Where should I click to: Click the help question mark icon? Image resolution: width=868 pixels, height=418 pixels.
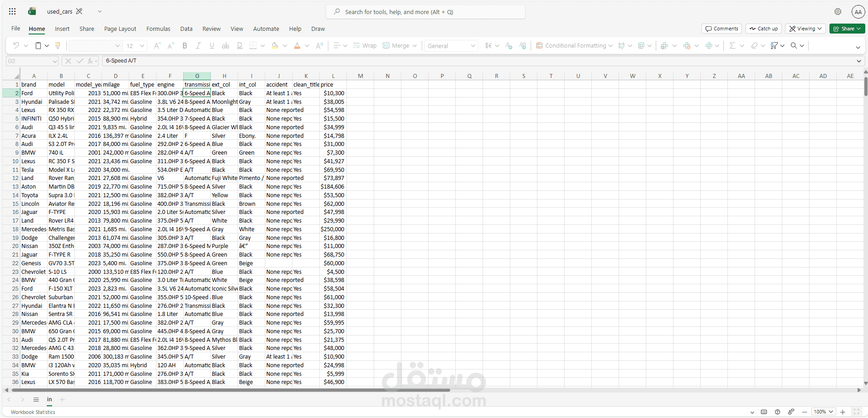777,412
